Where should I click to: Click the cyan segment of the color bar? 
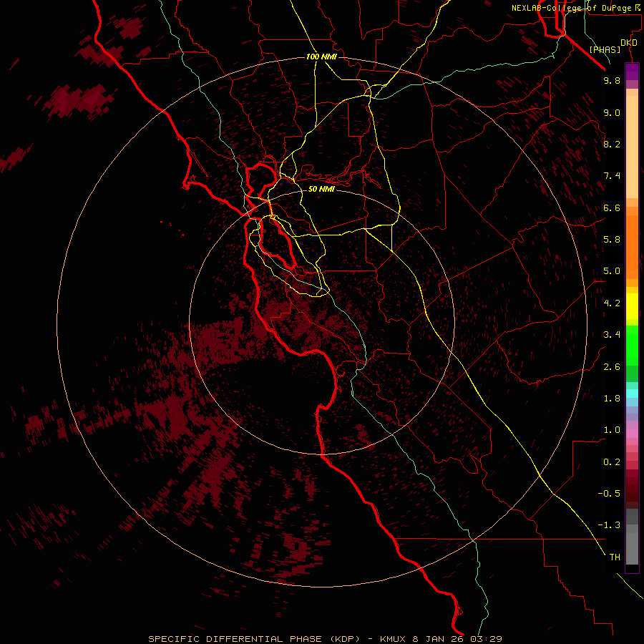(x=632, y=394)
